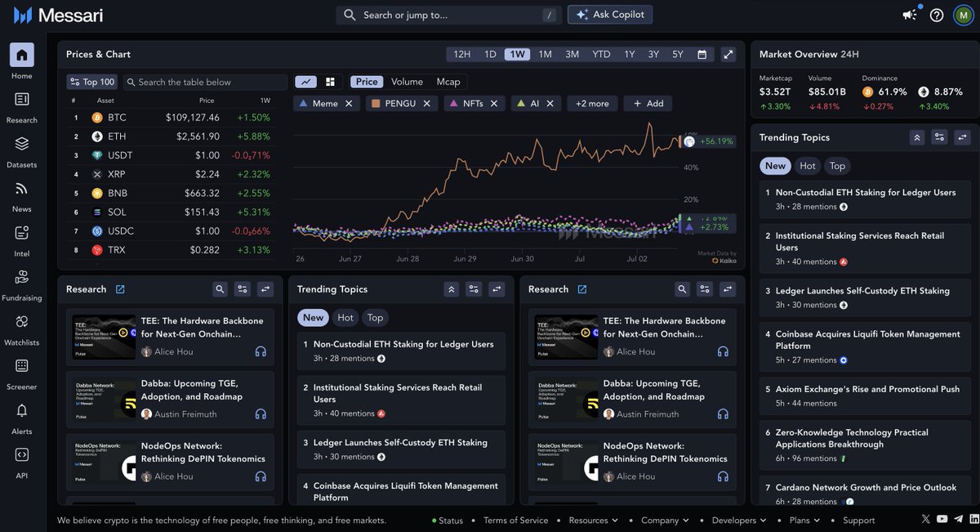Expand the Prices & Chart to fullscreen
Viewport: 980px width, 532px height.
click(728, 54)
